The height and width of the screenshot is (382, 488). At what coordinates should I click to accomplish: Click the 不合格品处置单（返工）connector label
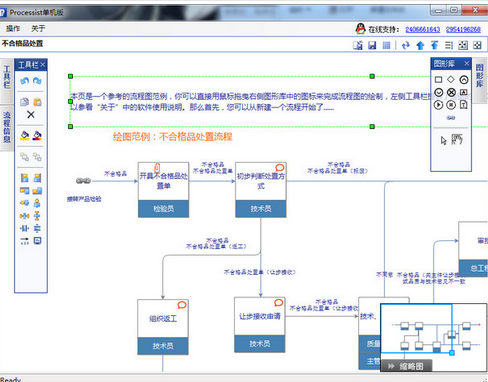tap(216, 247)
